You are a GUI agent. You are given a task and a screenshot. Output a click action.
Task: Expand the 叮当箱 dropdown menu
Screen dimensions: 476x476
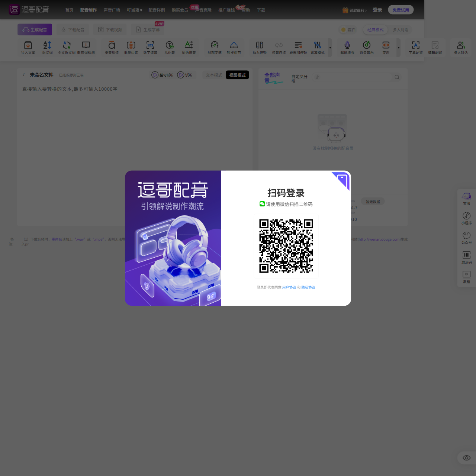[x=134, y=10]
